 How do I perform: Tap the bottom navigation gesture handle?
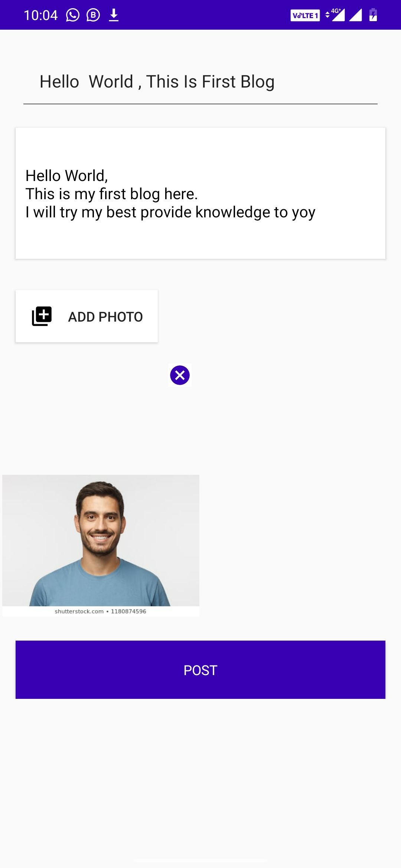coord(200,859)
